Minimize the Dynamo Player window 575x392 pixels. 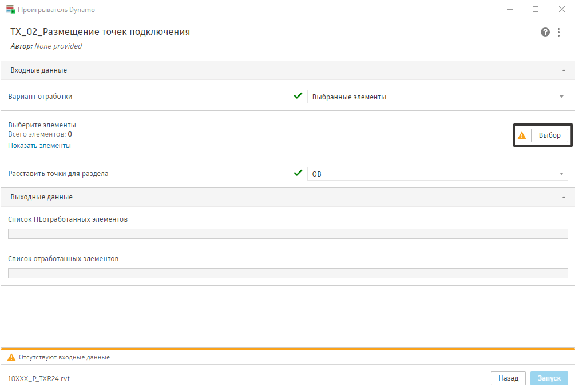pyautogui.click(x=510, y=9)
